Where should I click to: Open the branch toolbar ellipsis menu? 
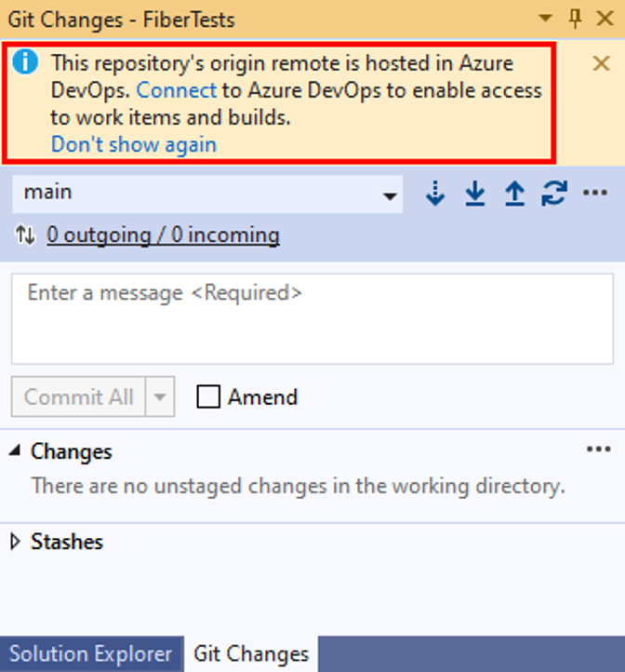[594, 194]
